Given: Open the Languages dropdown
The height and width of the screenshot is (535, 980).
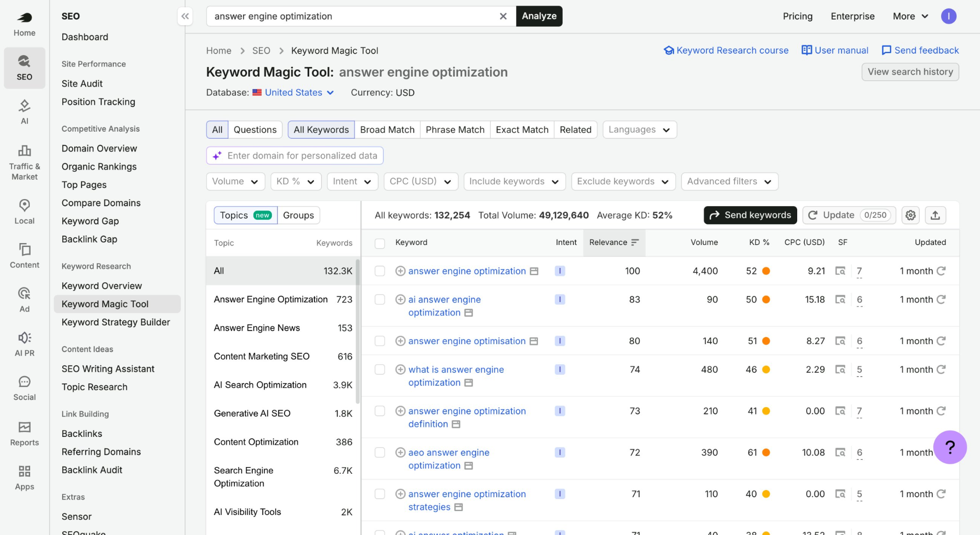Looking at the screenshot, I should pos(639,130).
